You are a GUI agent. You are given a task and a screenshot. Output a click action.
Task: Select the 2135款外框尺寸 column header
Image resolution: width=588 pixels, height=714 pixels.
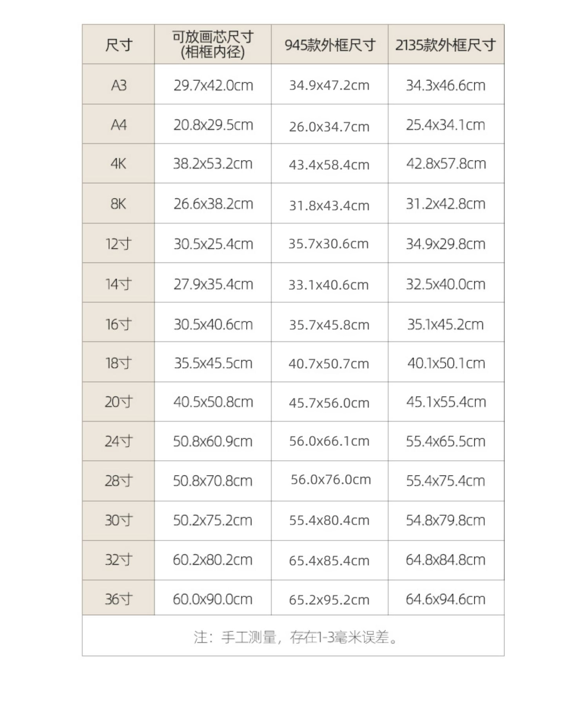[x=446, y=45]
